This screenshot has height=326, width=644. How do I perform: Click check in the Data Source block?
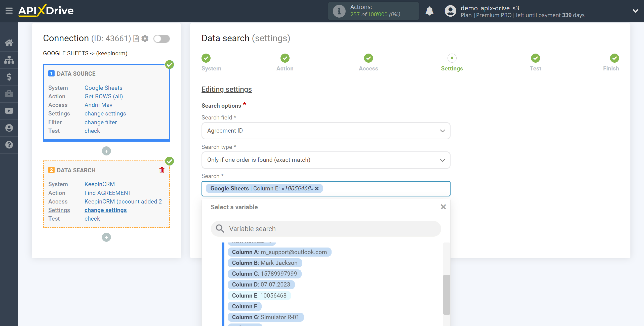tap(92, 131)
